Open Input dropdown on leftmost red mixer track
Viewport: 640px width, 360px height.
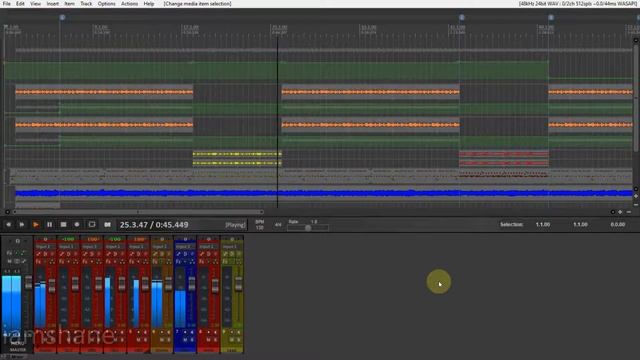pos(45,247)
